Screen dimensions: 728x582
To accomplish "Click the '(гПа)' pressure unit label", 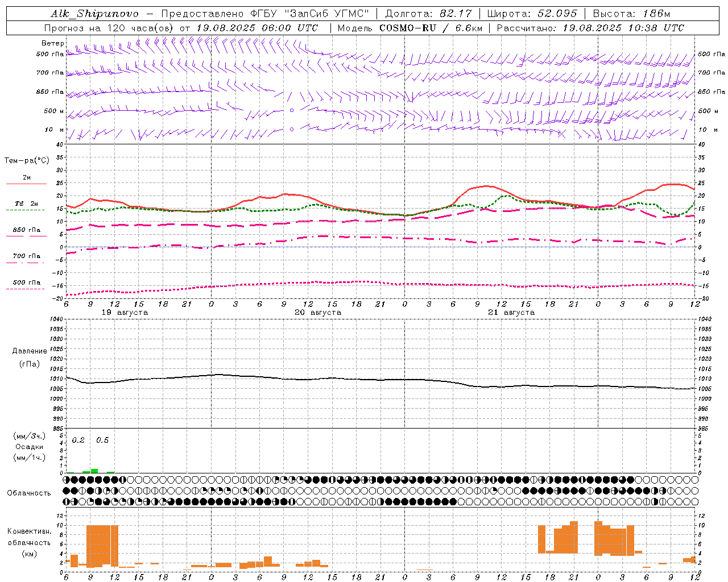I will click(x=30, y=364).
